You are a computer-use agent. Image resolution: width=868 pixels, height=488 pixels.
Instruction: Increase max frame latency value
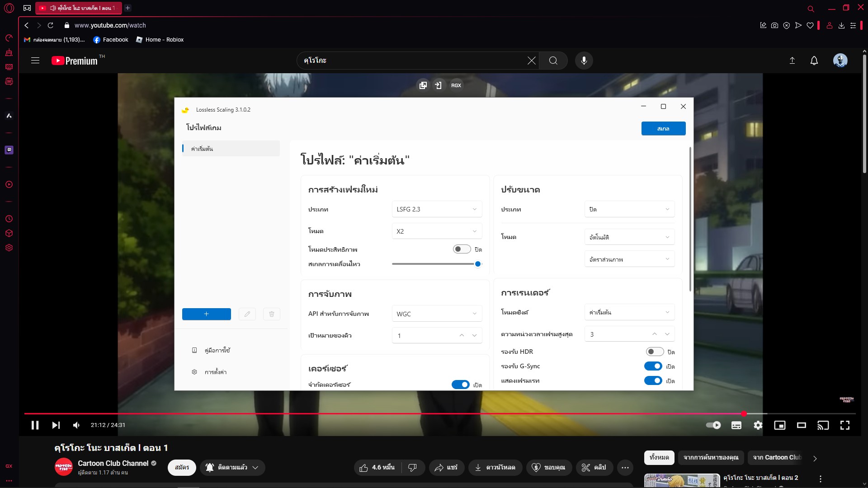654,334
